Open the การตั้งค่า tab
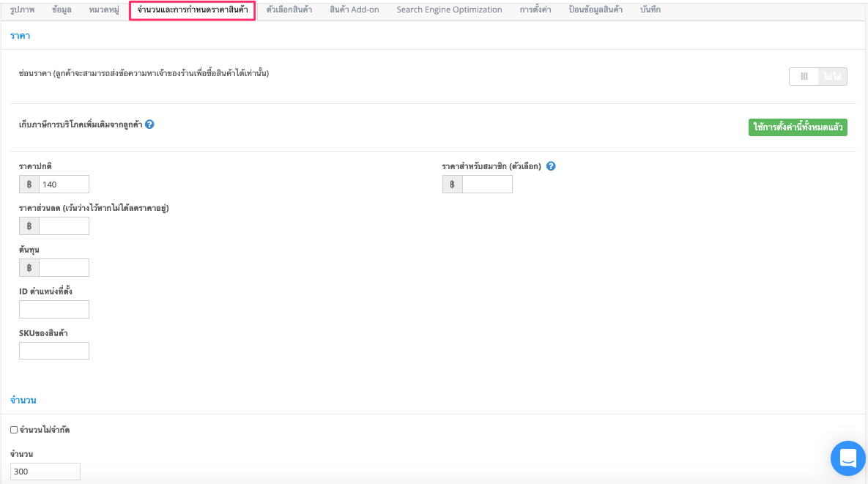868x484 pixels. click(x=535, y=10)
